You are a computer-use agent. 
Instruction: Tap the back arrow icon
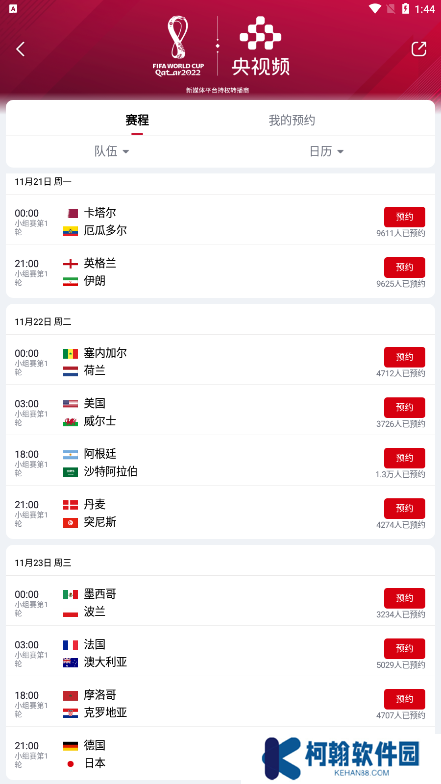(20, 49)
